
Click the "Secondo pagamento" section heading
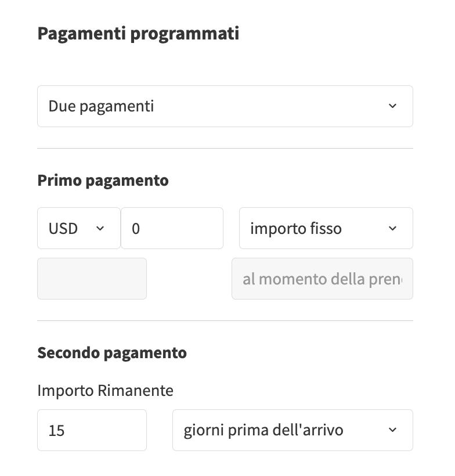click(112, 352)
